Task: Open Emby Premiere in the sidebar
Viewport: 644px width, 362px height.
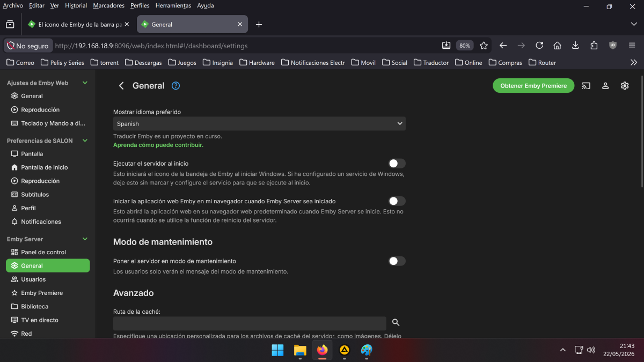Action: [48, 293]
